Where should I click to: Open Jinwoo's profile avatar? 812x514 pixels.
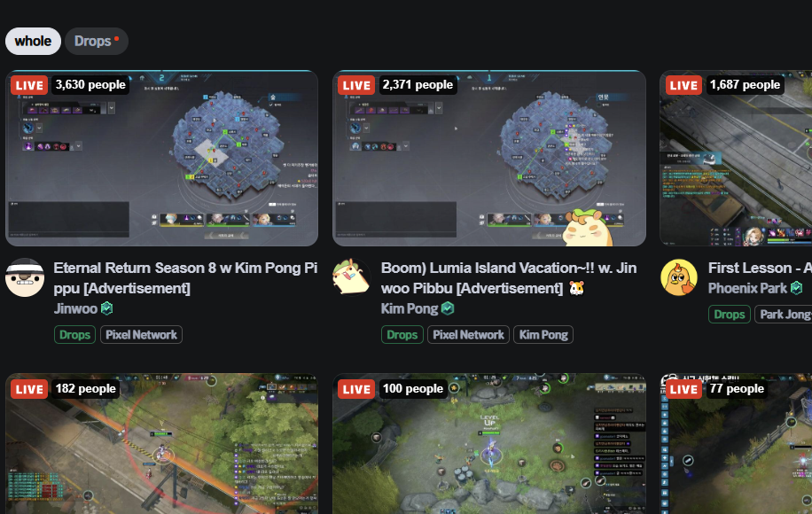coord(24,277)
